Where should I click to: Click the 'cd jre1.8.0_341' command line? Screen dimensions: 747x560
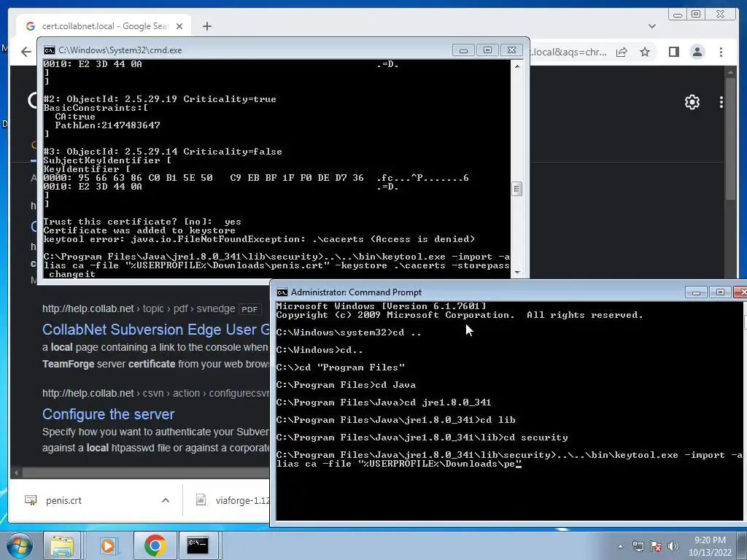point(384,402)
